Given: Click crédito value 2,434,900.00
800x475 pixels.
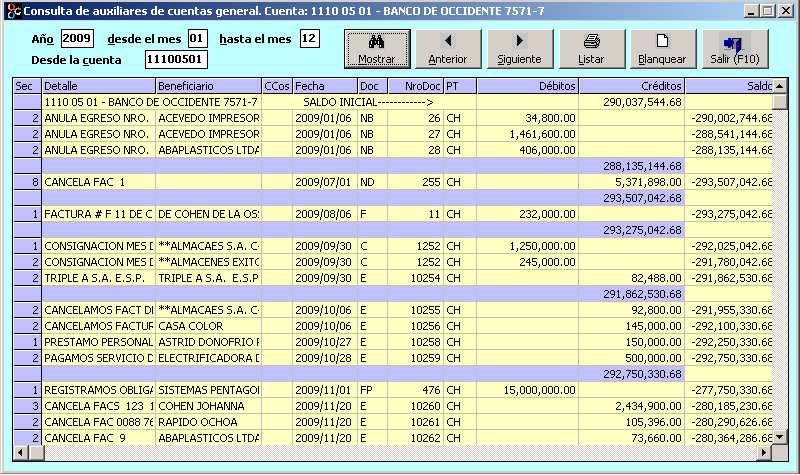Looking at the screenshot, I should (648, 406).
